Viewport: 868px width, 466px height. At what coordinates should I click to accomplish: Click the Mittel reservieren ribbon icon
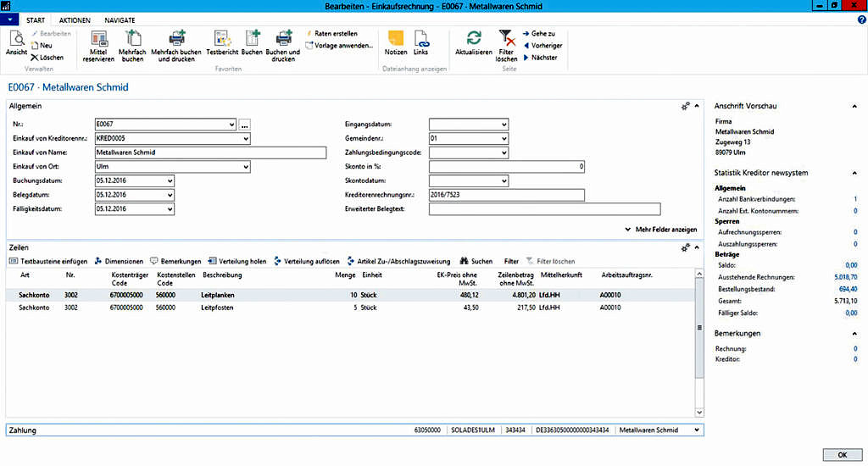(x=99, y=39)
